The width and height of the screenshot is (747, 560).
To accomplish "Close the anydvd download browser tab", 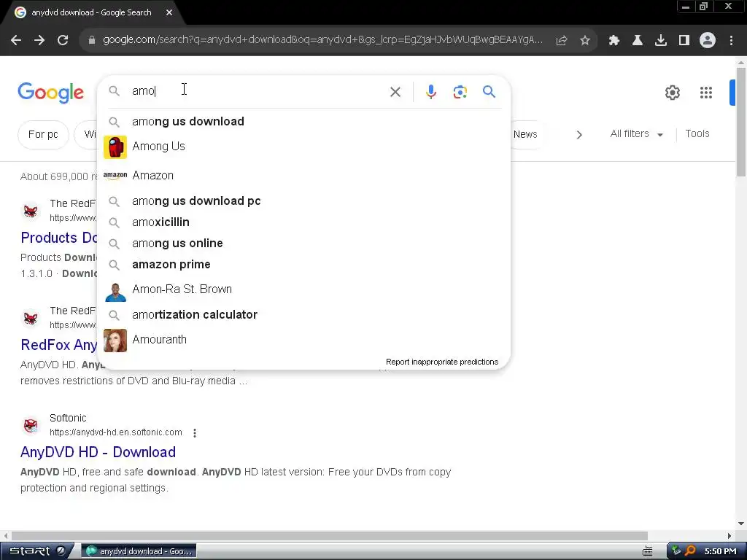I will pos(169,12).
